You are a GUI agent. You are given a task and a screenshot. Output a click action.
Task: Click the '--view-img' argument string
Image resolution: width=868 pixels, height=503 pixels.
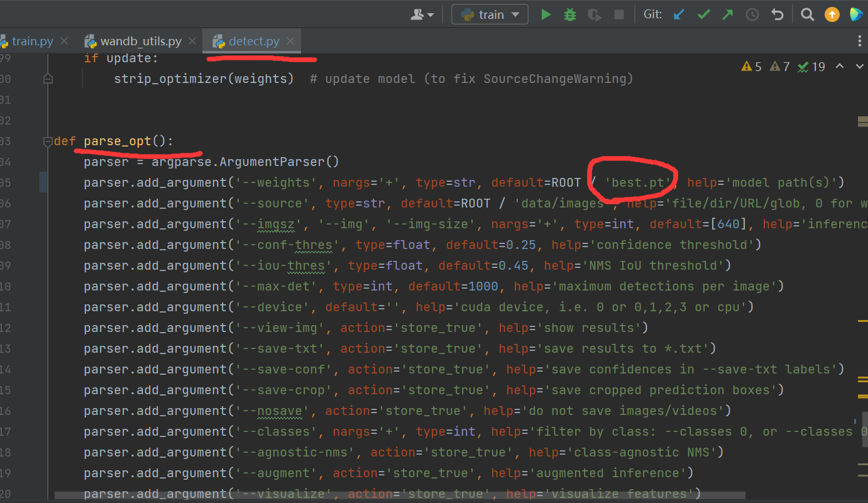click(x=280, y=328)
